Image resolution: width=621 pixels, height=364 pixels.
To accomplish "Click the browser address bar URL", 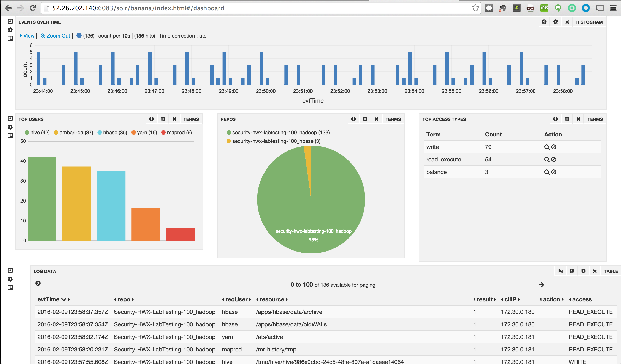I will tap(138, 8).
